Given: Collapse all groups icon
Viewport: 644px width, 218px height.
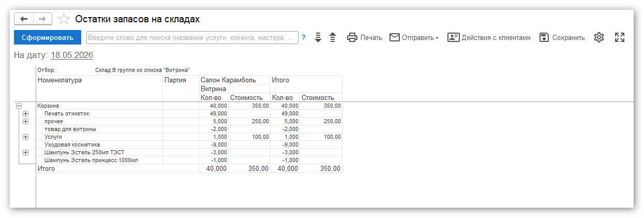Looking at the screenshot, I should click(333, 37).
